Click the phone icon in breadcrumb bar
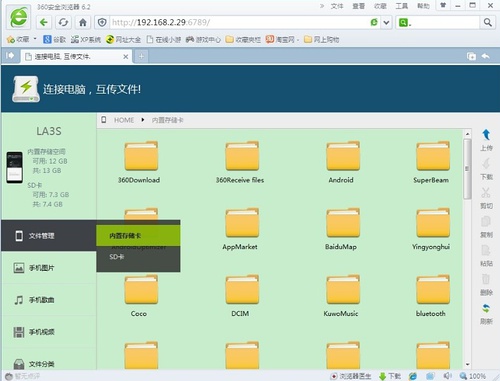The image size is (500, 381). click(104, 120)
